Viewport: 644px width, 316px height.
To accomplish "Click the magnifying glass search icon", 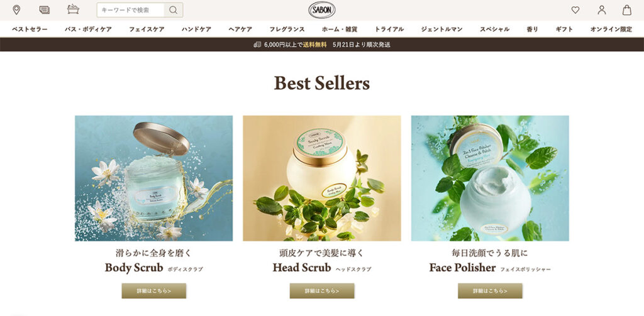I will click(174, 10).
